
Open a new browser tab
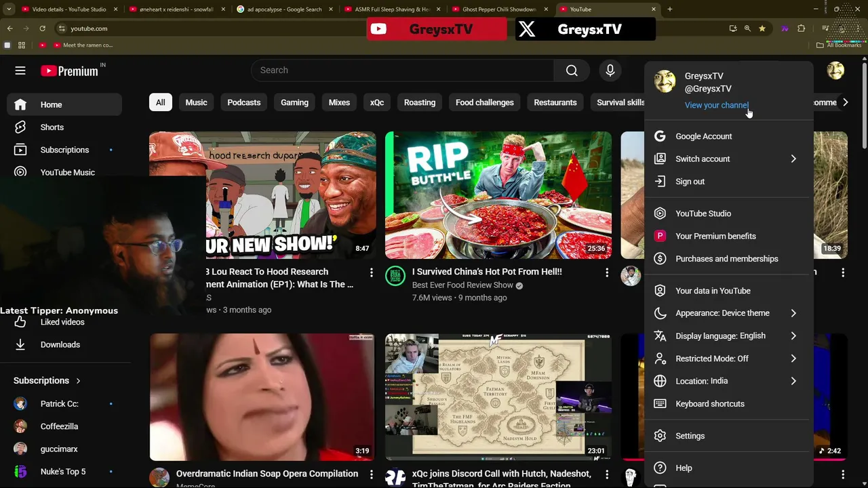coord(669,9)
